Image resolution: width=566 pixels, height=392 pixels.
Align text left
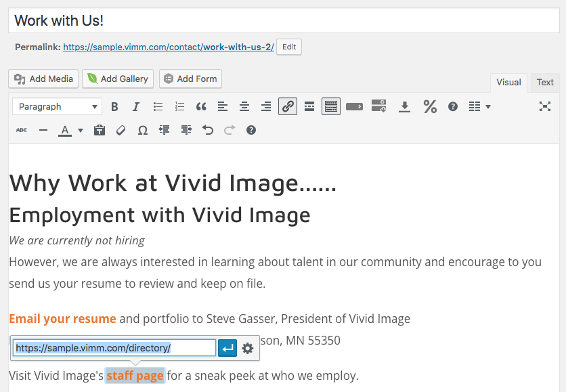(x=223, y=106)
